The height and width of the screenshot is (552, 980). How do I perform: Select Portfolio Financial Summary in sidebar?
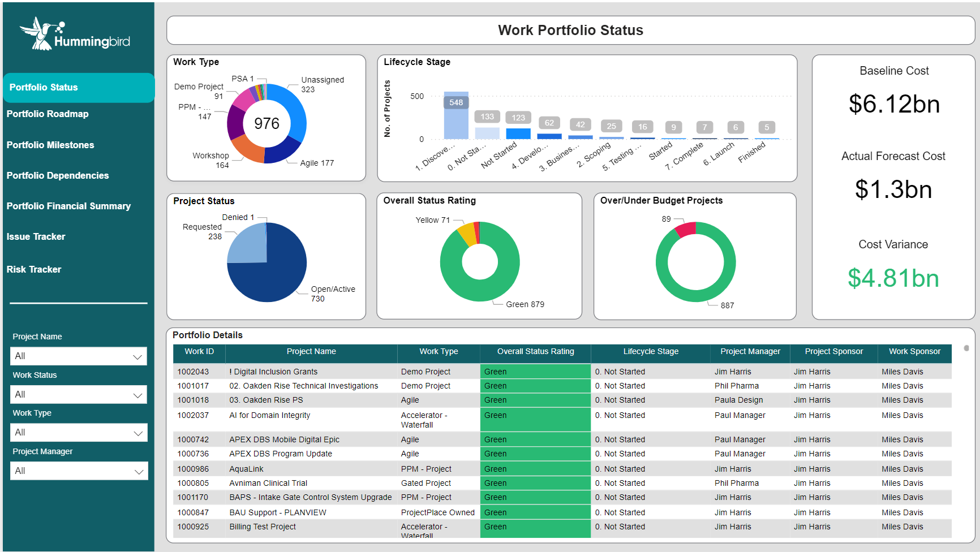point(68,206)
